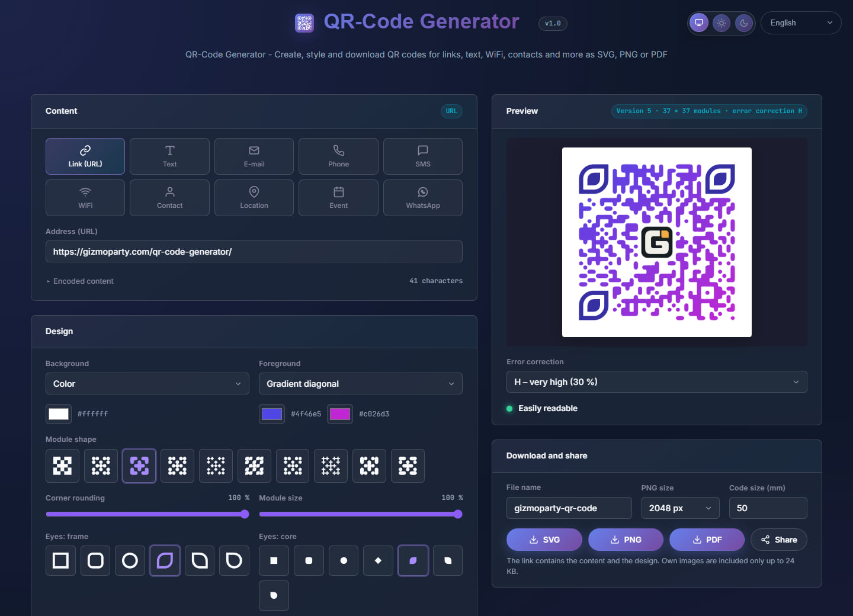853x616 pixels.
Task: Select the WhatsApp content type
Action: 423,198
